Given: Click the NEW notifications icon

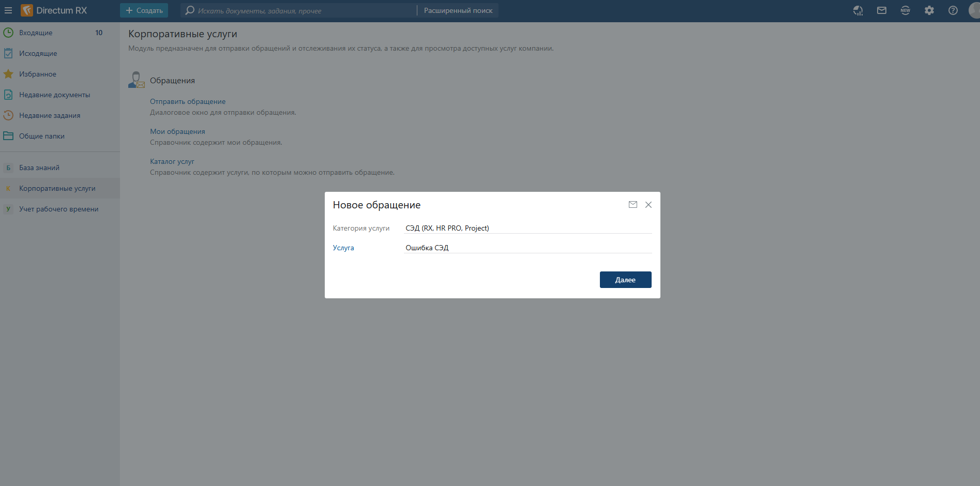Looking at the screenshot, I should tap(906, 10).
